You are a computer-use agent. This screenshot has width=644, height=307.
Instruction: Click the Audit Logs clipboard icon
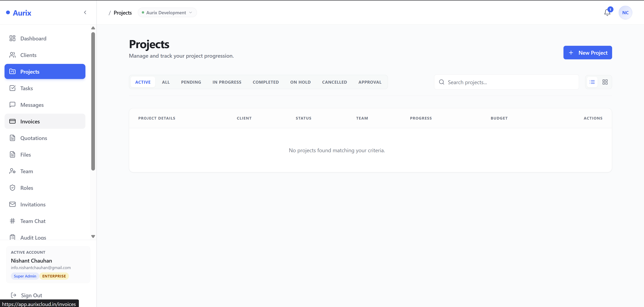12,237
